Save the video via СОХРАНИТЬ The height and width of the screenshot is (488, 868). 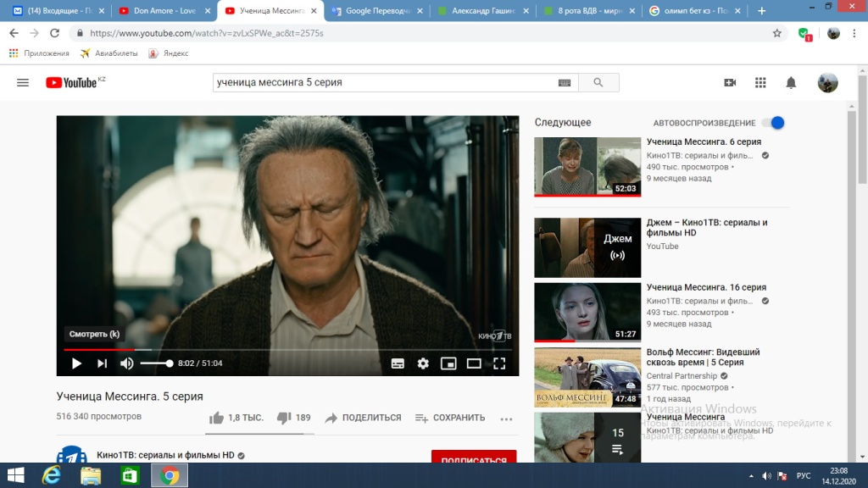pyautogui.click(x=450, y=418)
